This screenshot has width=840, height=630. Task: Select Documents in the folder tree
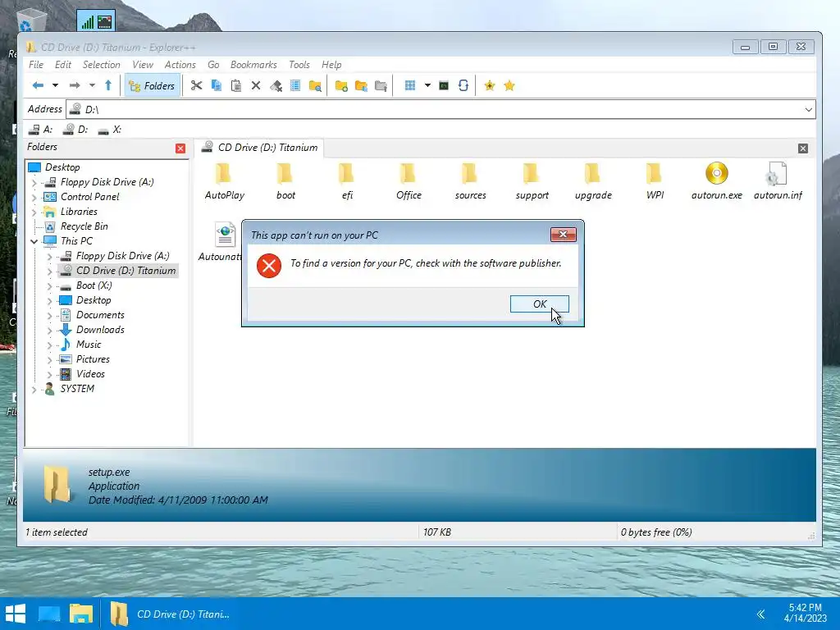[100, 315]
